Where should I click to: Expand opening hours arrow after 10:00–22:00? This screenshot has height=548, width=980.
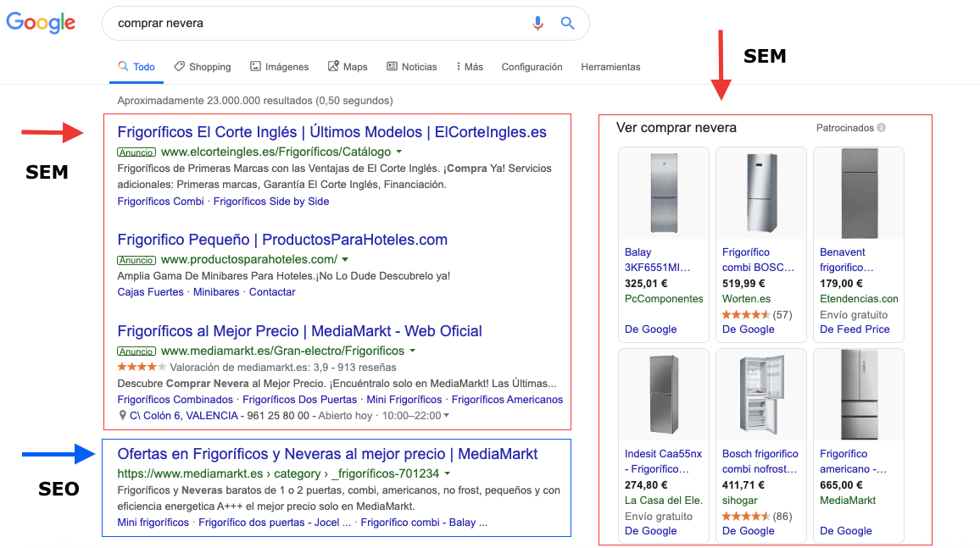coord(446,416)
